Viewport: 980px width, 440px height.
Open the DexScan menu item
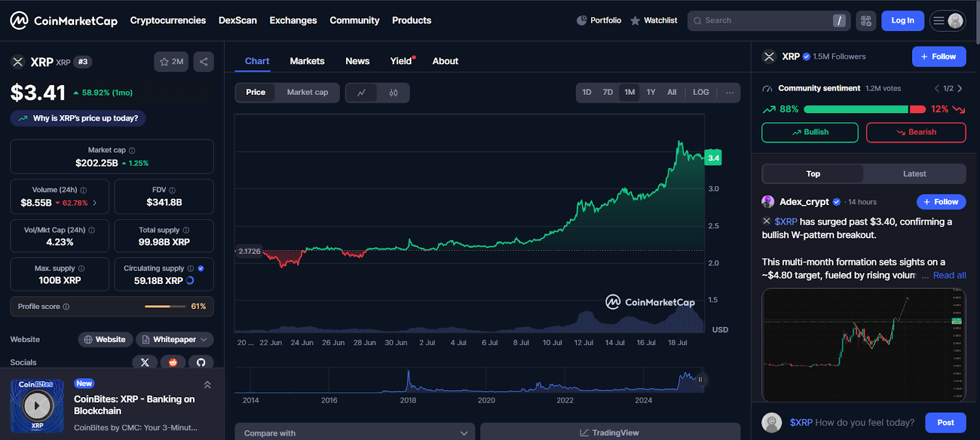[238, 20]
